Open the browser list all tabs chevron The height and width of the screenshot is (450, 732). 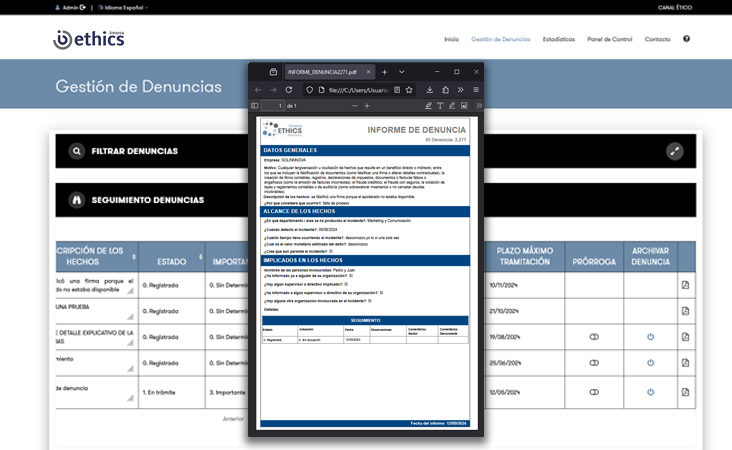[x=402, y=72]
